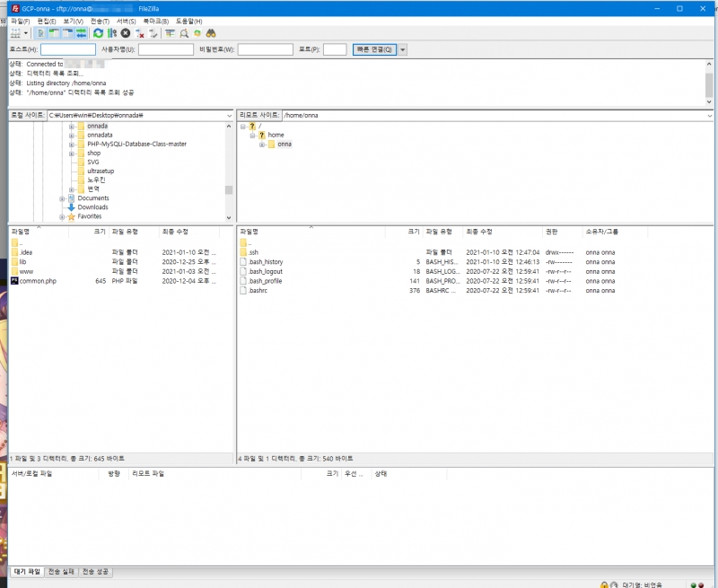Open the quick connect history dropdown arrow
Screen dimensions: 718x588
(403, 49)
